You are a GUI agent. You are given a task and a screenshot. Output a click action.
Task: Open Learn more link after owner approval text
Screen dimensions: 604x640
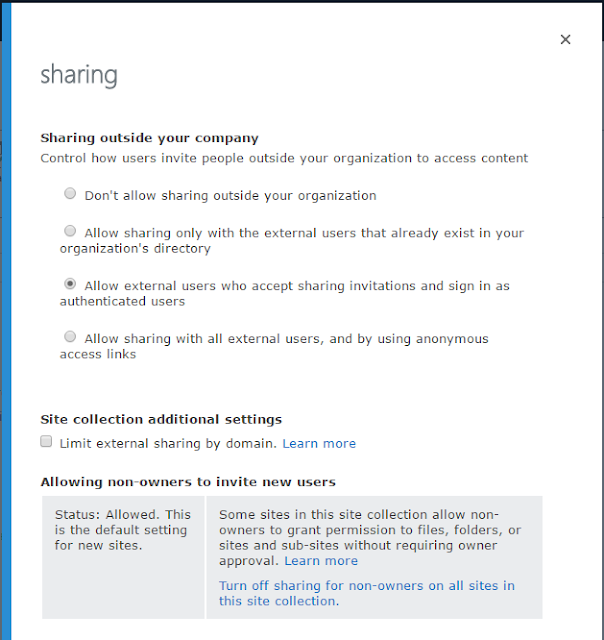pos(321,561)
